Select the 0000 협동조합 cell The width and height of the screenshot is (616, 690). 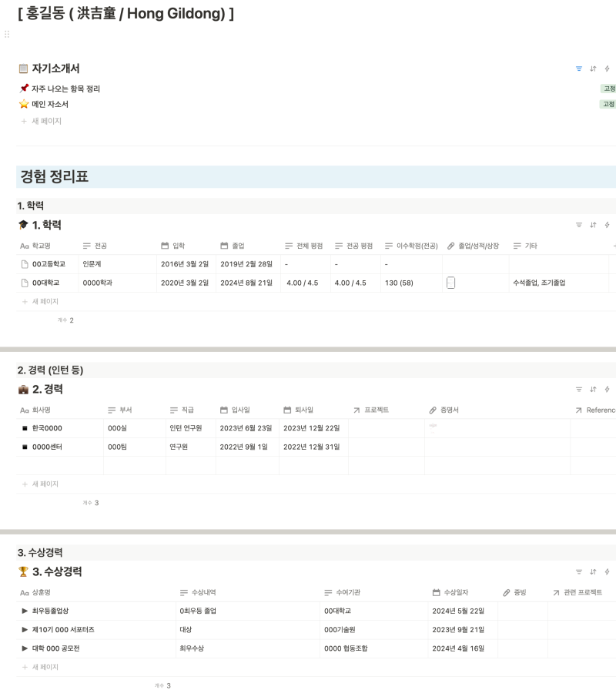click(373, 648)
